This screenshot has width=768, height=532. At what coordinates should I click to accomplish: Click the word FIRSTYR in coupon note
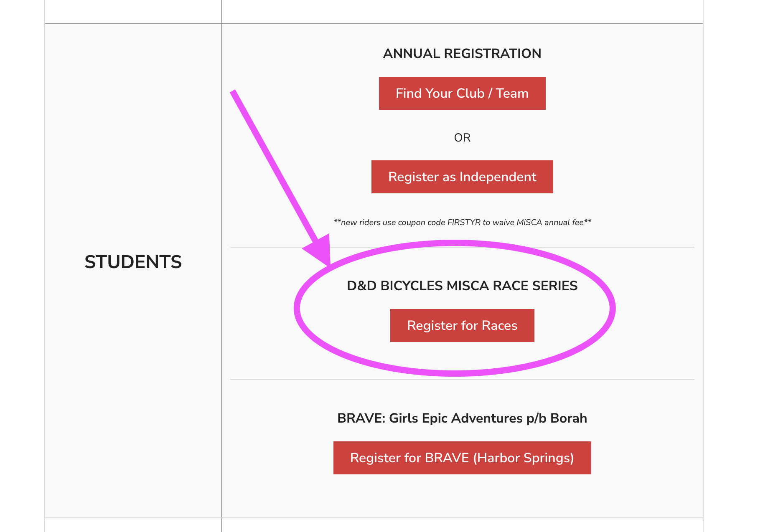click(x=463, y=223)
